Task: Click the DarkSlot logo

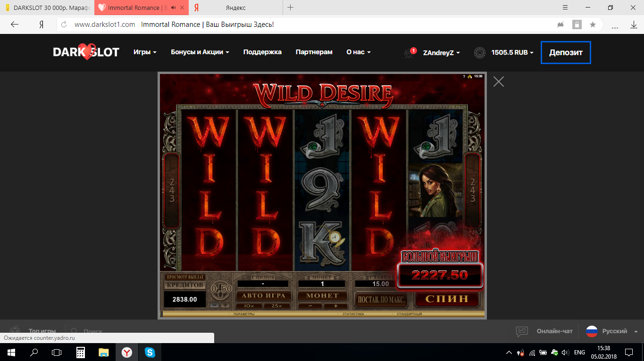Action: point(86,52)
